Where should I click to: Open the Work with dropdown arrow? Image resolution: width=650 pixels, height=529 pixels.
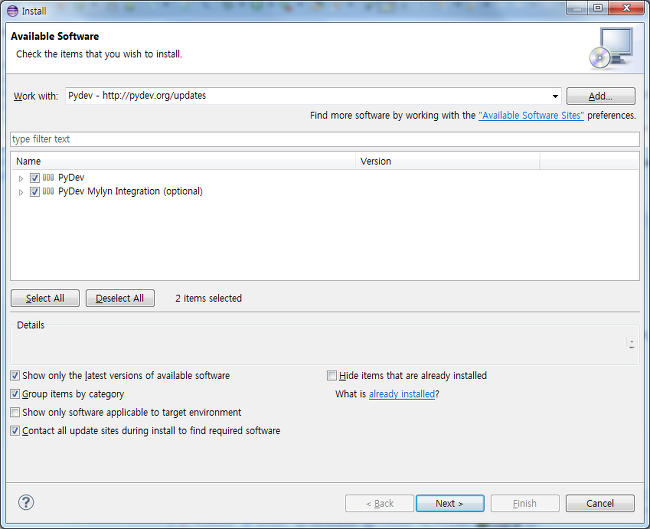click(x=555, y=96)
